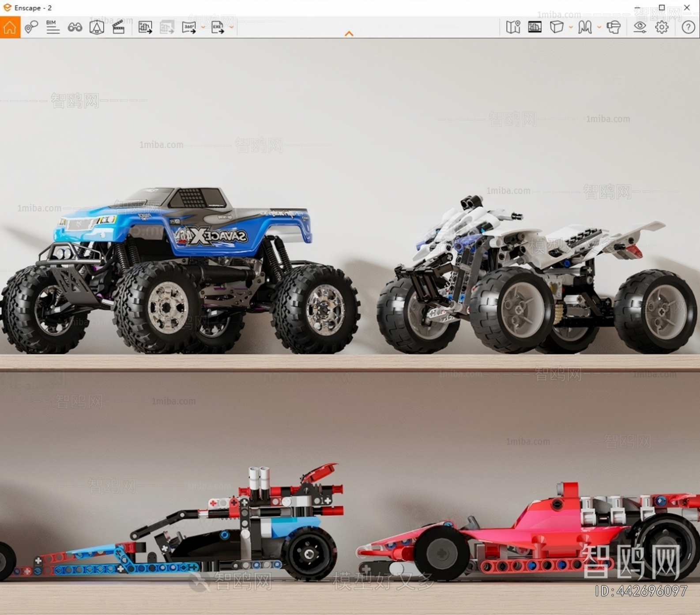Expand the navigation mode dropdown arrow

[x=599, y=27]
